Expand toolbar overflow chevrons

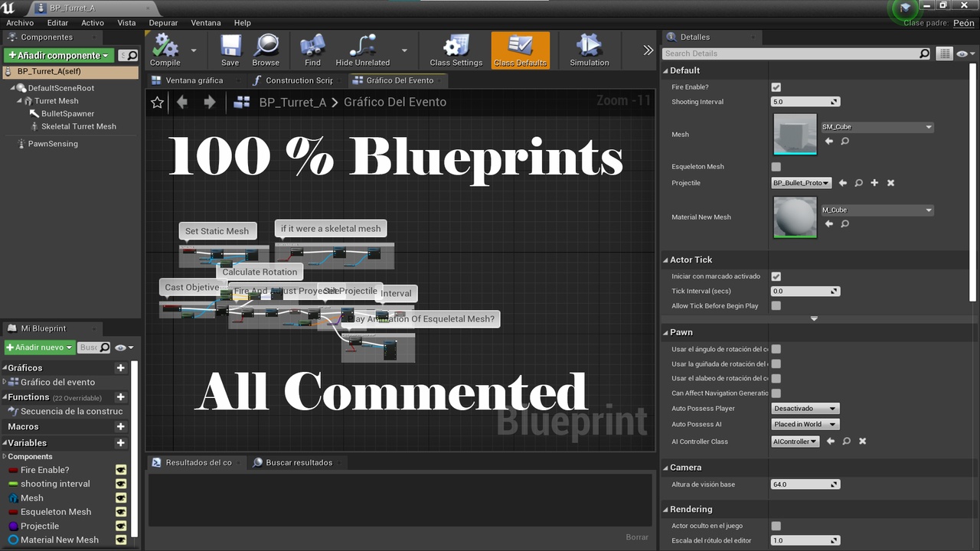click(648, 51)
